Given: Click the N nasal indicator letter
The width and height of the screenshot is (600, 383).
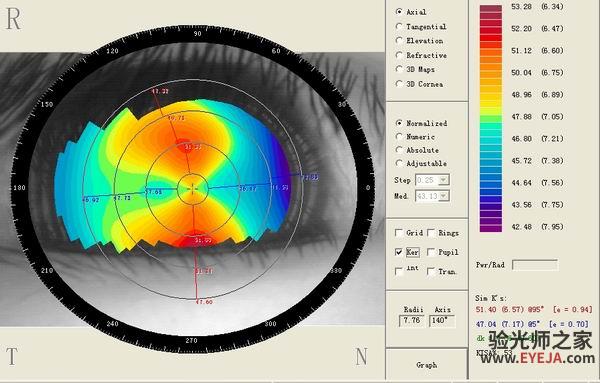Looking at the screenshot, I should click(361, 356).
